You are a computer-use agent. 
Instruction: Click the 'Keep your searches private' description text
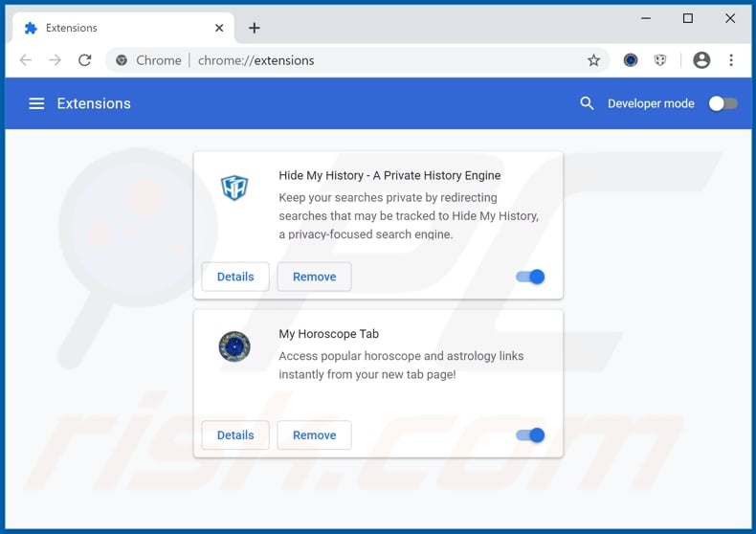[409, 216]
